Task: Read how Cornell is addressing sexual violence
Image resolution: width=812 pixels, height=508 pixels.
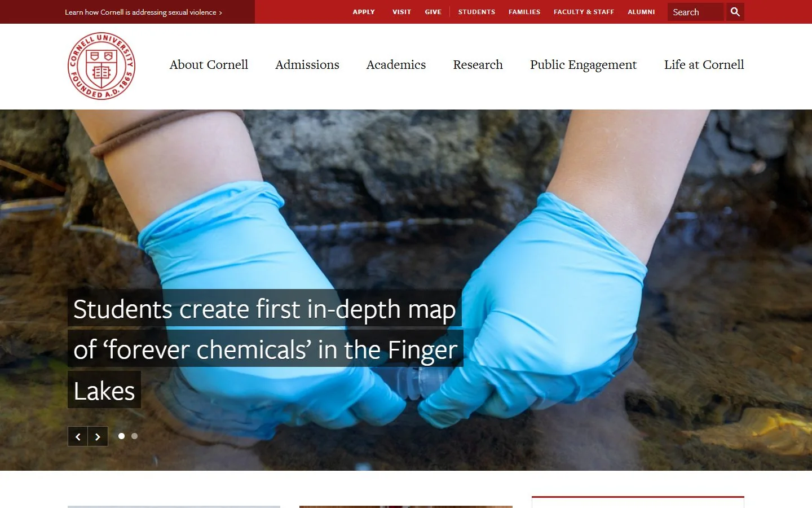Action: pyautogui.click(x=143, y=12)
